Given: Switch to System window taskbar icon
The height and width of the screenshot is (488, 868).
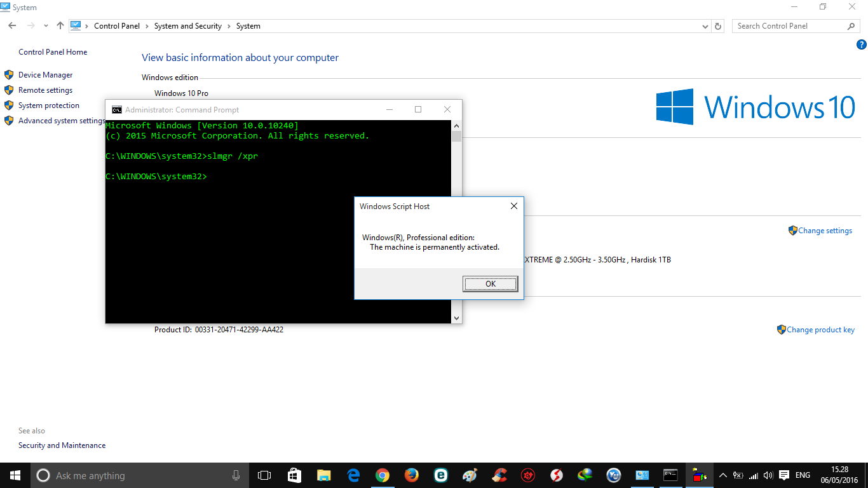Looking at the screenshot, I should (642, 475).
